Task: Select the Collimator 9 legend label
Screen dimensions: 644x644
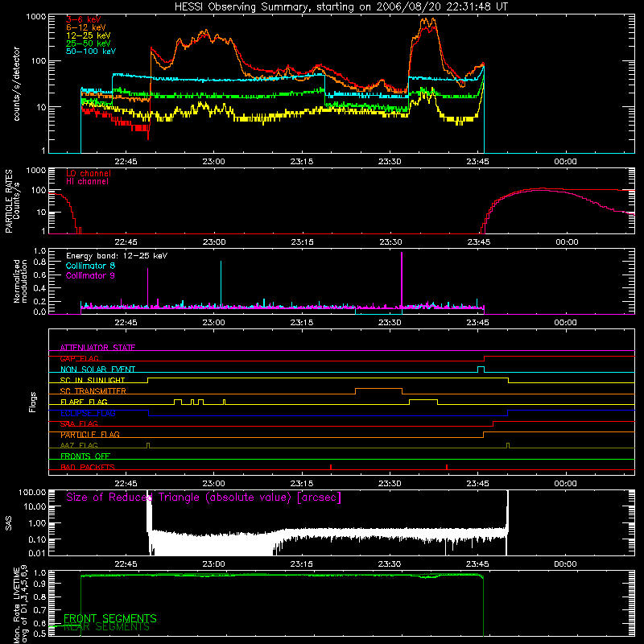Action: (90, 275)
